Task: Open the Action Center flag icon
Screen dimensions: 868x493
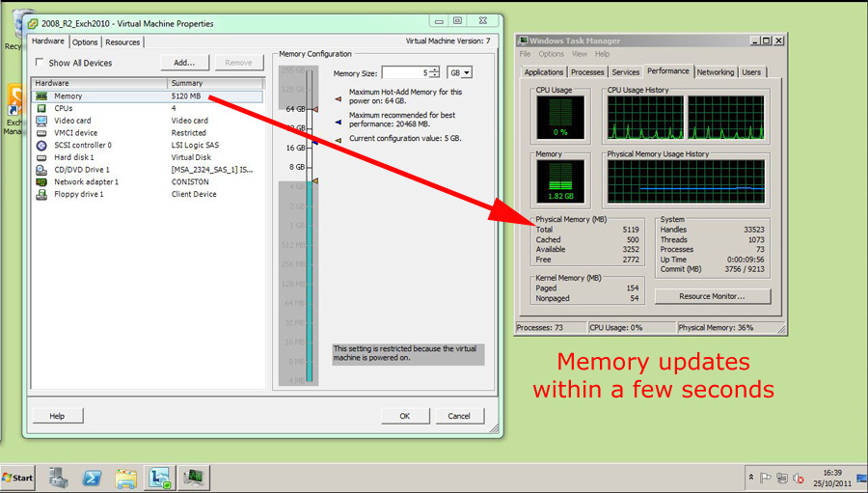Action: click(x=766, y=478)
